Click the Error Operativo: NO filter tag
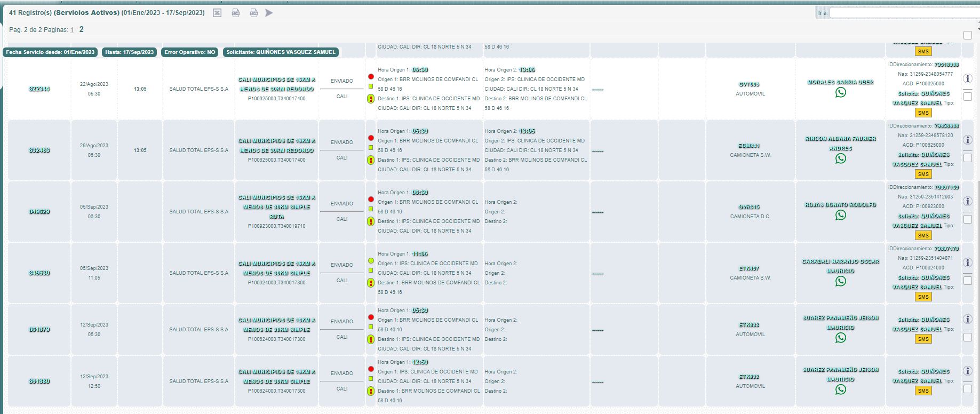Screen dimensions: 980x414 point(189,52)
